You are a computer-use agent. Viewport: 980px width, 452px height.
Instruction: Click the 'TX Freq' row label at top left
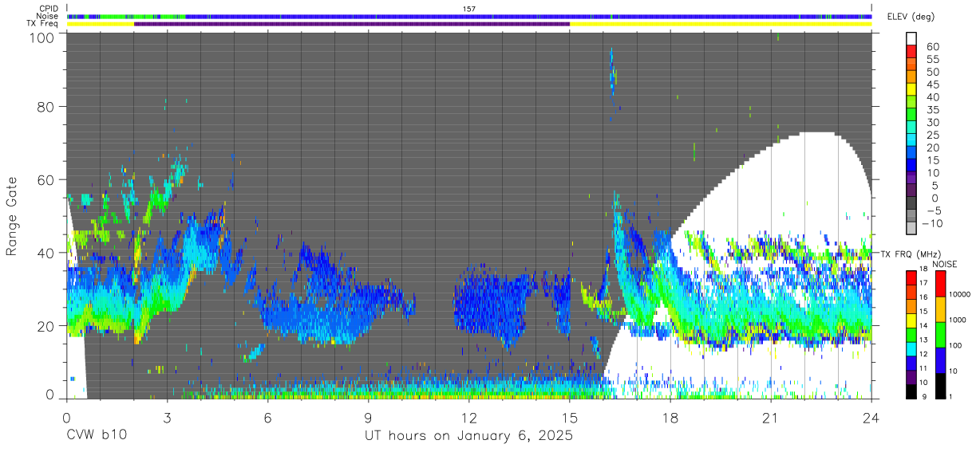click(44, 24)
